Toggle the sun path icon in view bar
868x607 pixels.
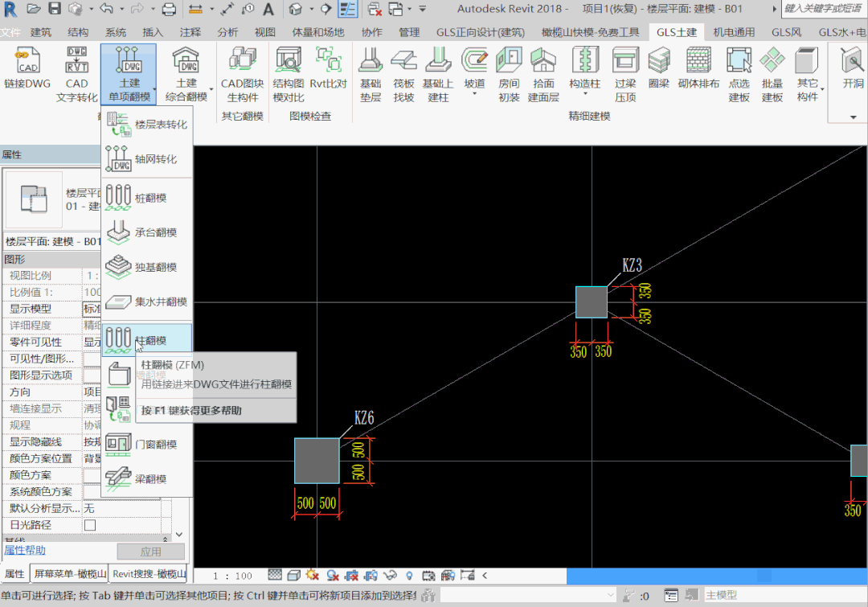point(313,576)
